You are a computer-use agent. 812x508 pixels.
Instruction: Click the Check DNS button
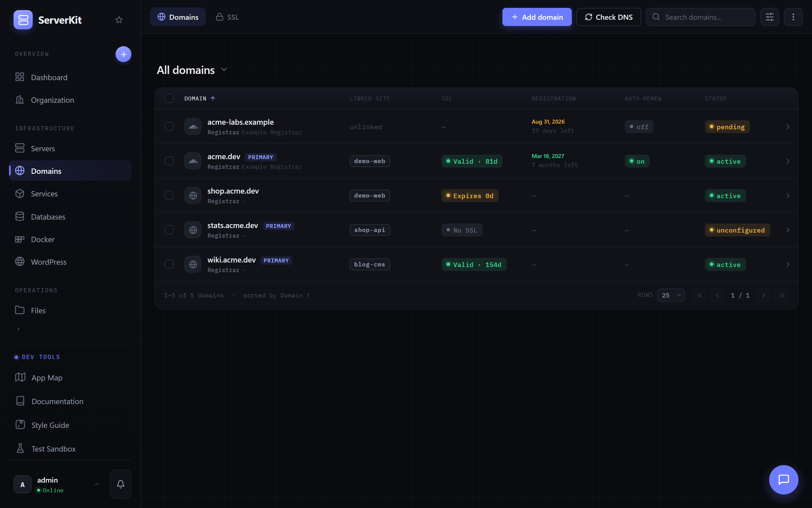click(x=608, y=17)
